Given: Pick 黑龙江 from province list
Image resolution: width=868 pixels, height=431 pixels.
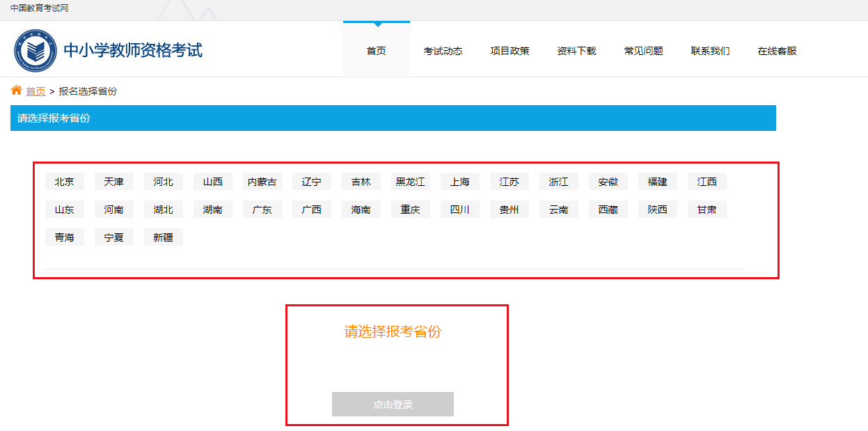Looking at the screenshot, I should [x=411, y=182].
